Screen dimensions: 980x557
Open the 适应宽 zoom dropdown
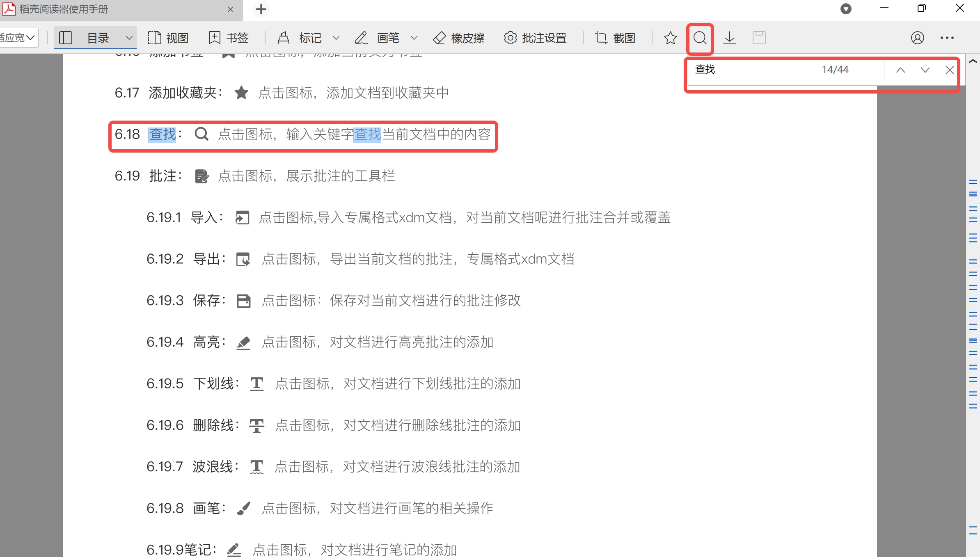click(19, 38)
